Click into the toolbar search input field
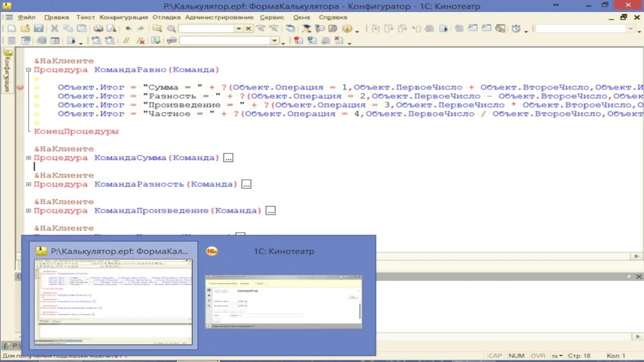 click(x=206, y=29)
